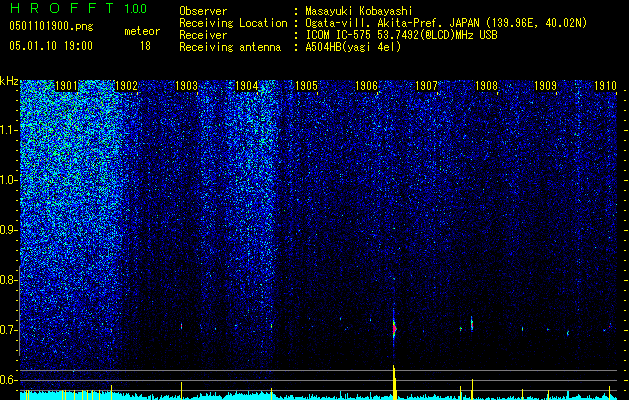Viewport: 629px width, 400px height.
Task: Click the Receiver field label
Action: (203, 35)
